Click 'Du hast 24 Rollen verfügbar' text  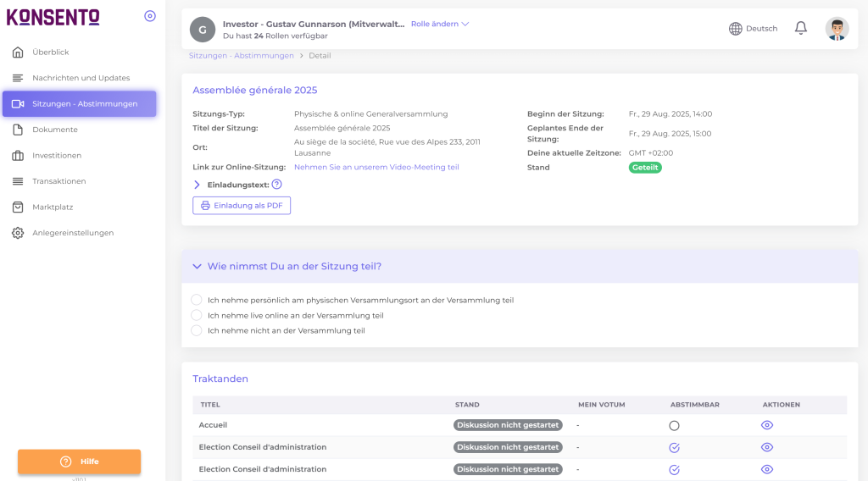(275, 36)
